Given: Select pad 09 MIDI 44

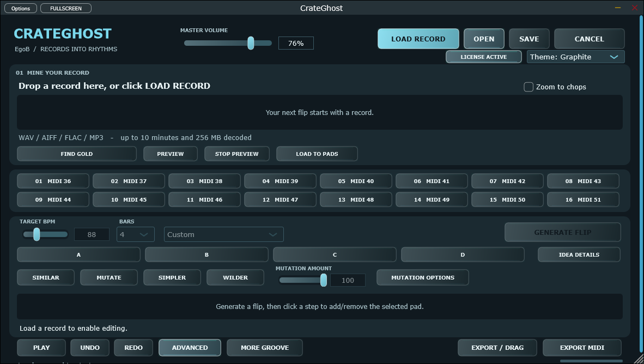Looking at the screenshot, I should click(x=53, y=199).
